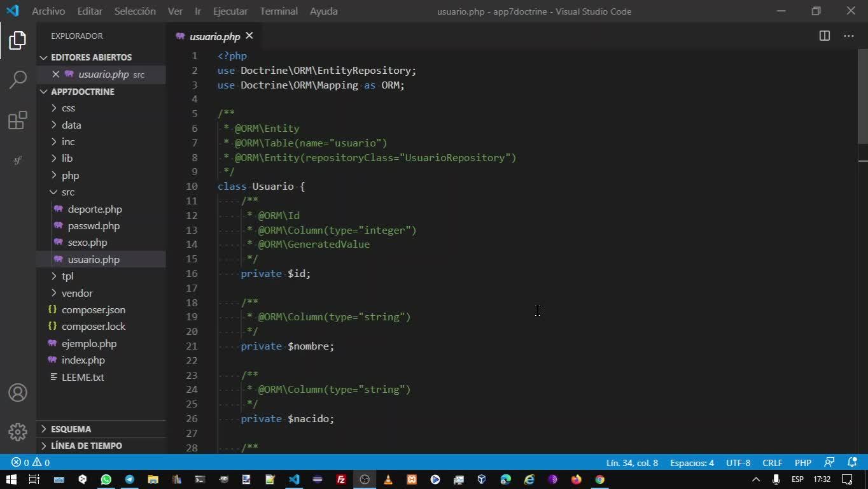The height and width of the screenshot is (489, 868).
Task: Open deporte.php in the file tree
Action: [x=94, y=209]
